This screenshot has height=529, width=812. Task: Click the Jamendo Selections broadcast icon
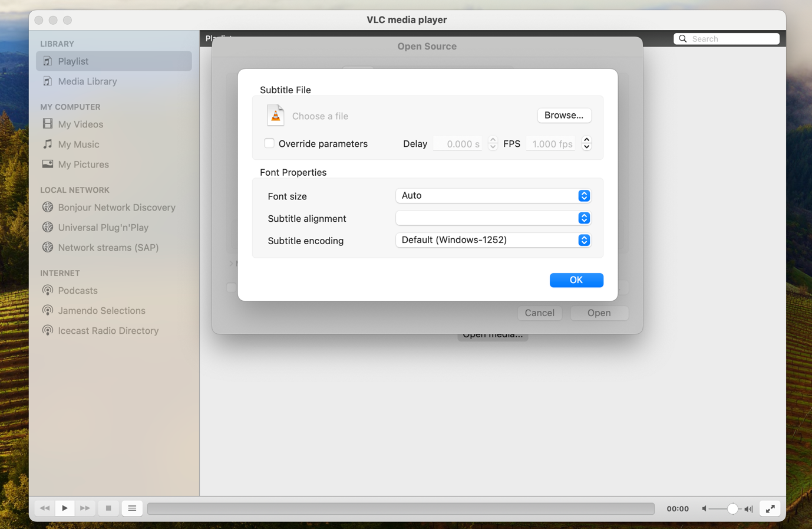tap(48, 311)
